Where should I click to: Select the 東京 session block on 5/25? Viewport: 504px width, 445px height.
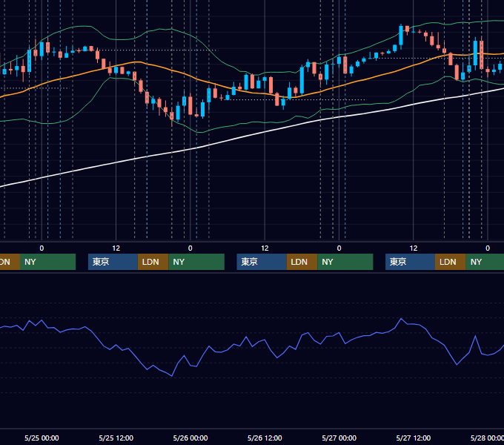click(113, 262)
